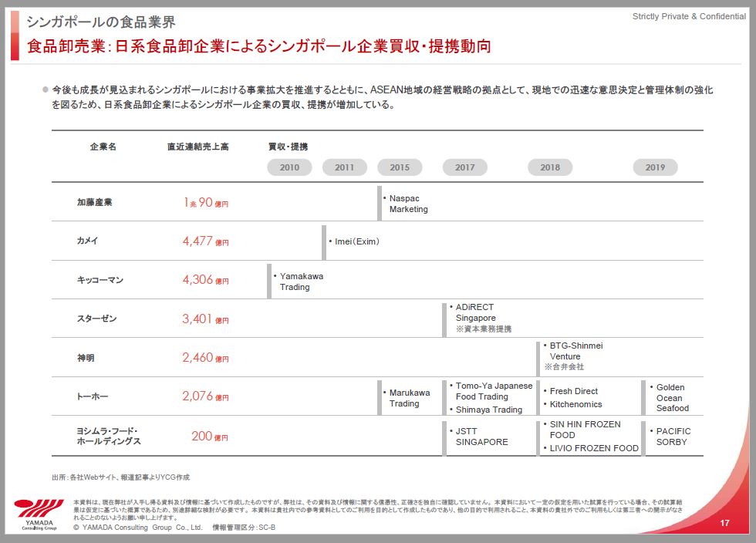
Task: Click the 情報管理区分:SC-B label
Action: [244, 528]
